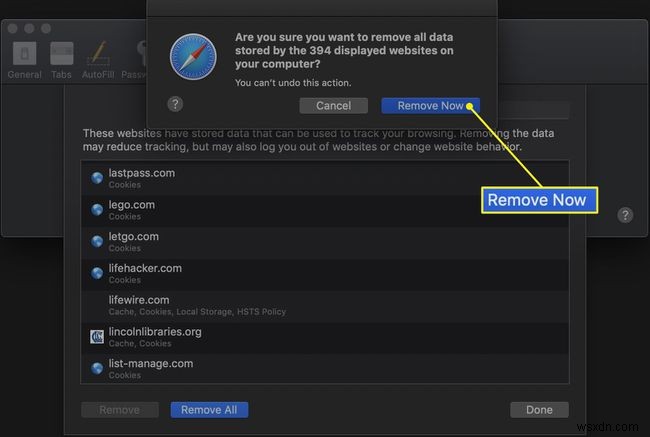This screenshot has width=650, height=437.
Task: Click globe icon beside list-manage.com
Action: 97,368
